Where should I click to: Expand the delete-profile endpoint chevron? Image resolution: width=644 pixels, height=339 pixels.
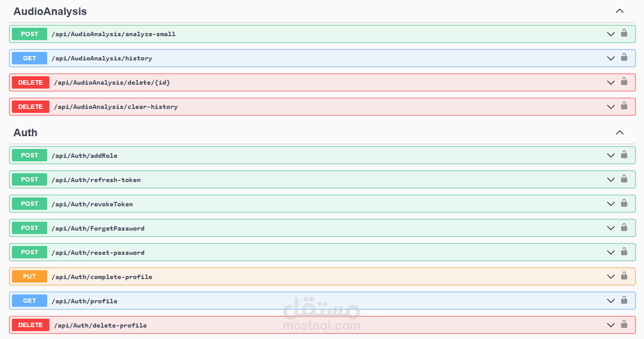[611, 325]
